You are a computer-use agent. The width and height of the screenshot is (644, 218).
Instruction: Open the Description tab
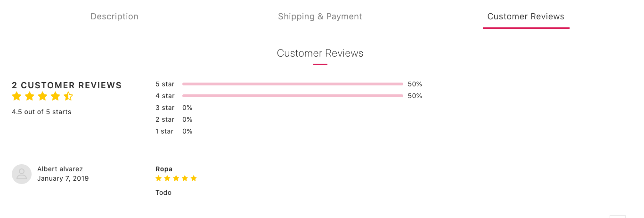click(x=114, y=17)
